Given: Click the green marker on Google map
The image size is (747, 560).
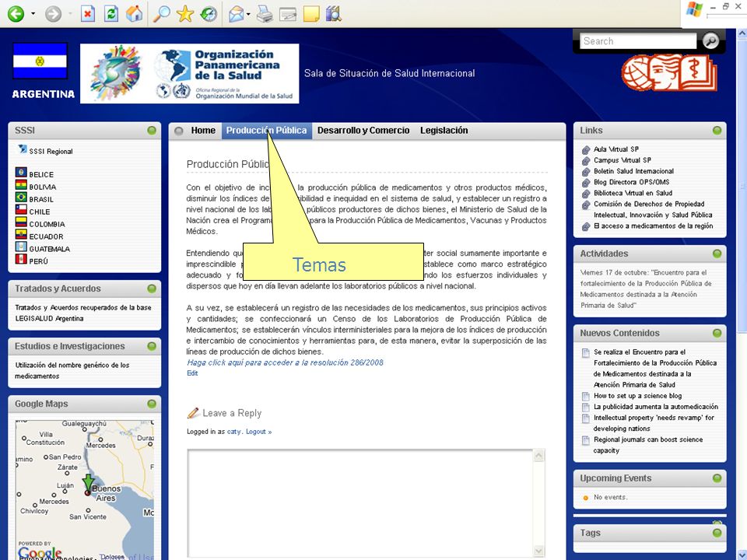Looking at the screenshot, I should (x=88, y=483).
